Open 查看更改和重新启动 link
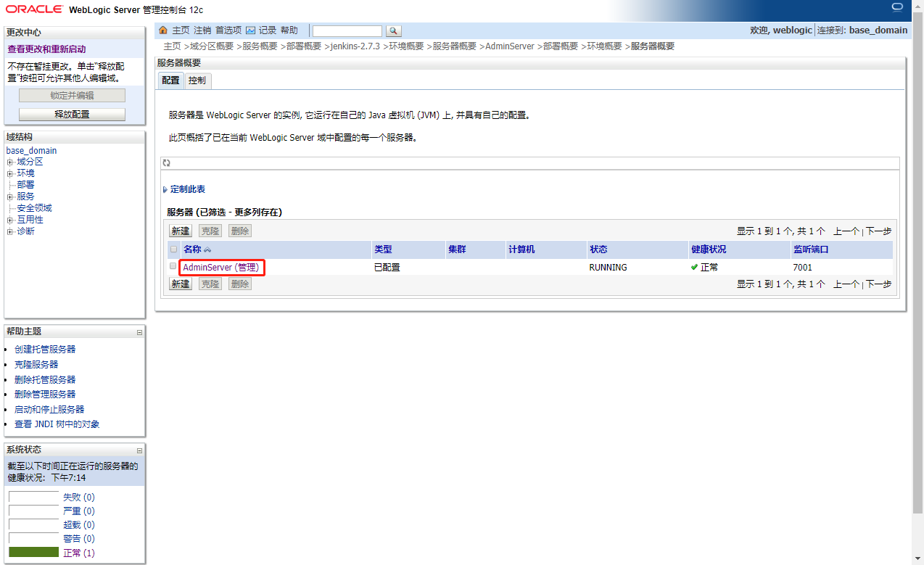 [46, 49]
